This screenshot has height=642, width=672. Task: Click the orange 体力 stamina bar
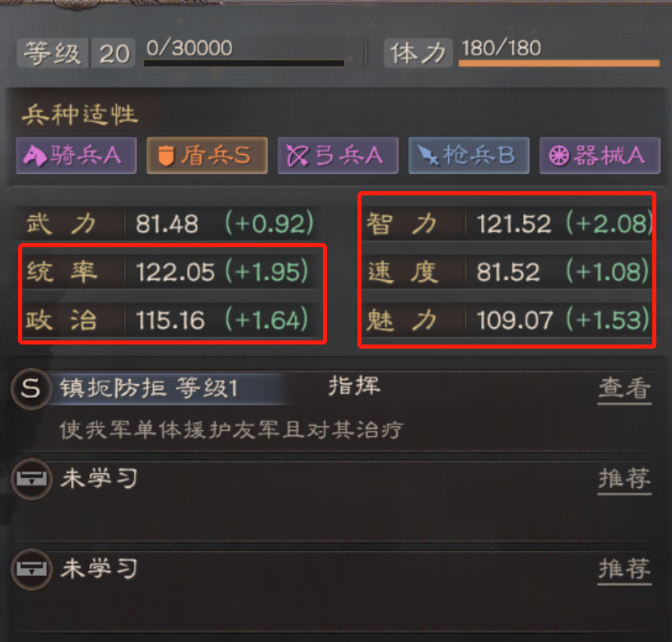pos(559,63)
